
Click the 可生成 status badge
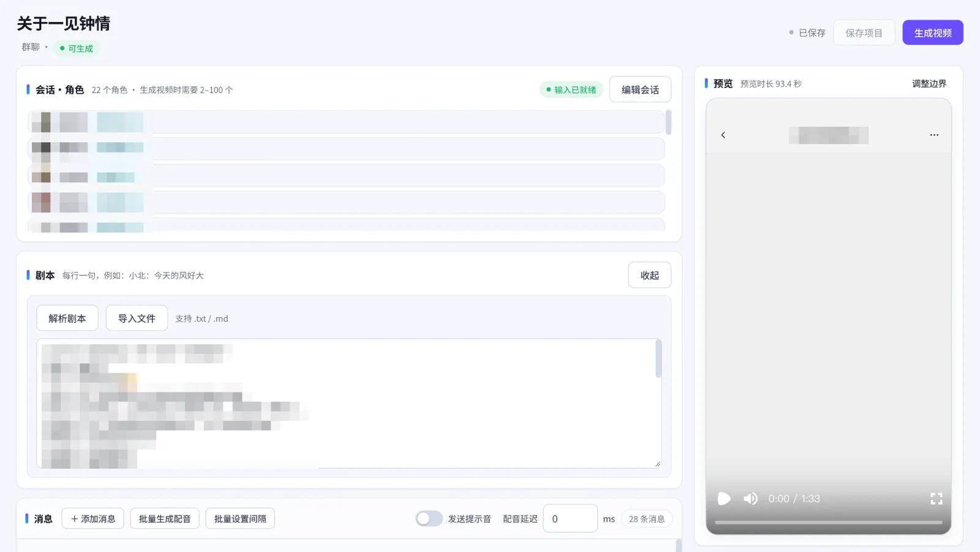pyautogui.click(x=77, y=48)
